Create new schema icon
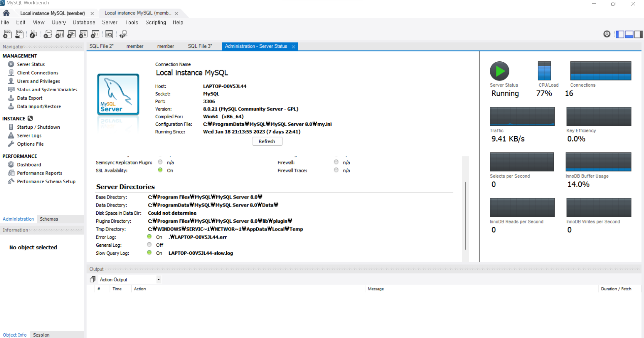 [48, 34]
